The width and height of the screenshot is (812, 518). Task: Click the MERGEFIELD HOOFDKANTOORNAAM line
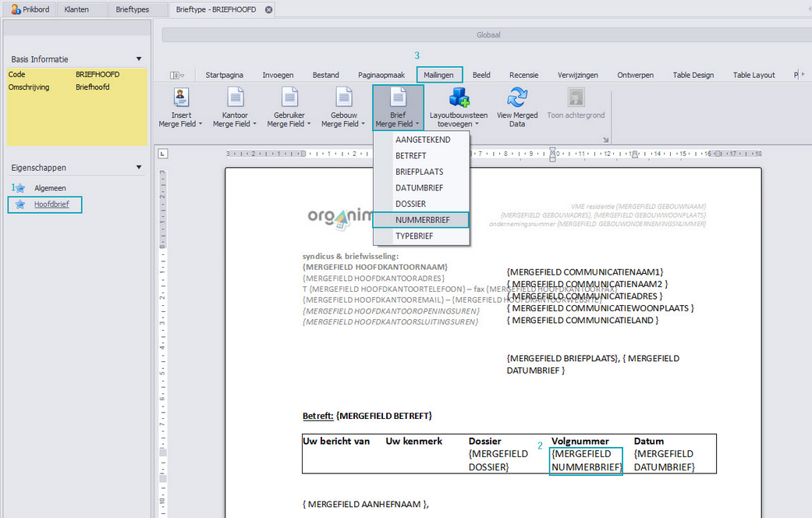click(375, 268)
